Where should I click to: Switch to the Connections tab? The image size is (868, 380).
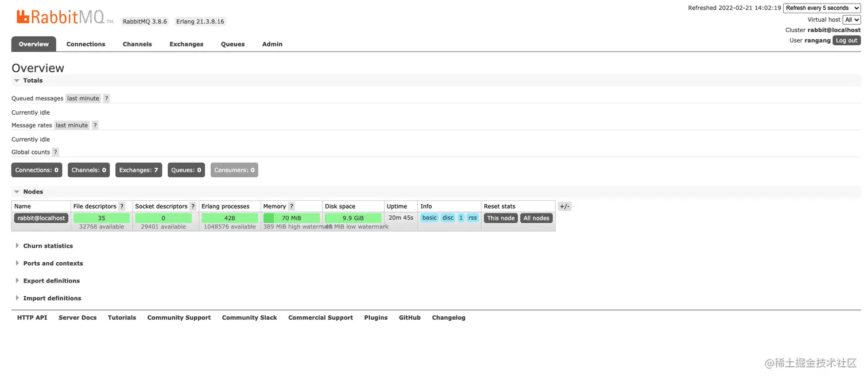point(86,44)
